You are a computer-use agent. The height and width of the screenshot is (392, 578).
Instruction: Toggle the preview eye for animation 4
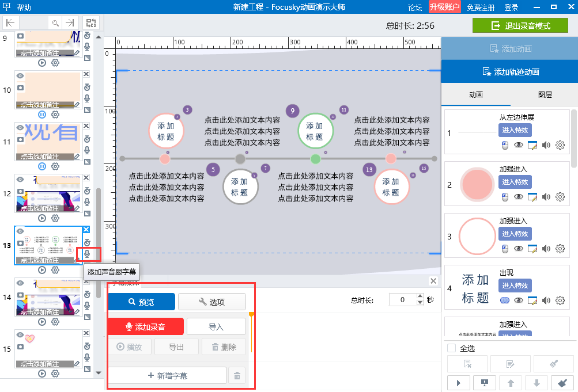click(x=519, y=300)
